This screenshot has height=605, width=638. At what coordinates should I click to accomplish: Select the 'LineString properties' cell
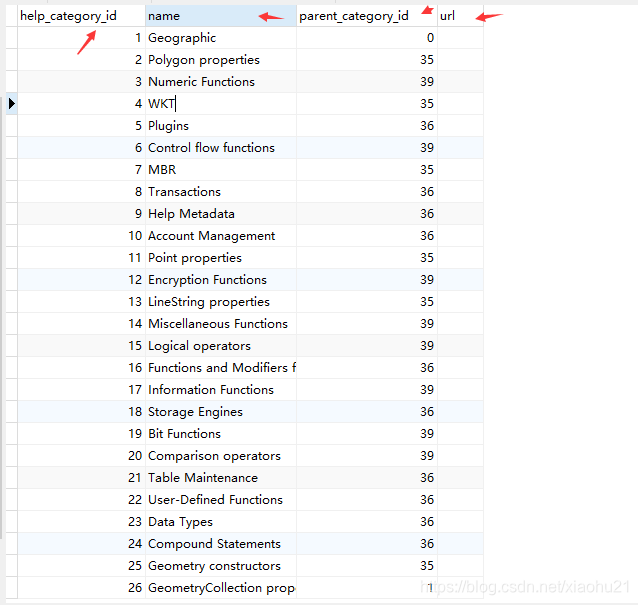click(221, 301)
